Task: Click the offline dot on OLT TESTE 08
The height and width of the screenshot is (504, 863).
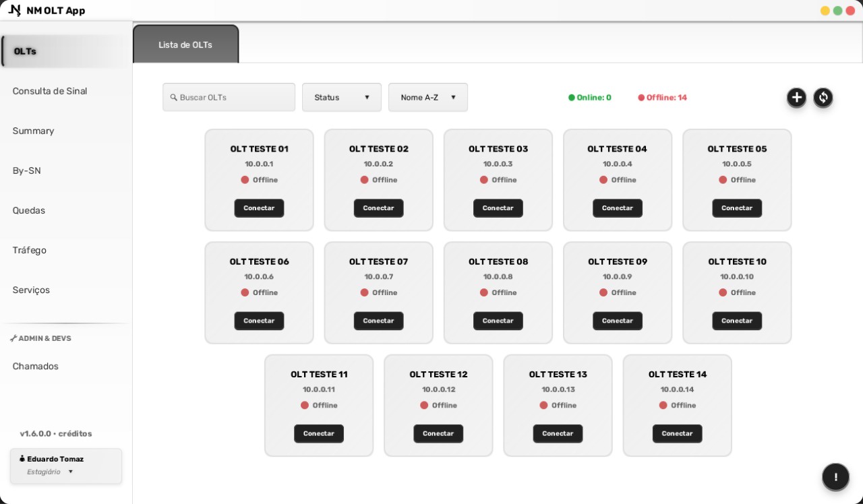Action: coord(484,292)
